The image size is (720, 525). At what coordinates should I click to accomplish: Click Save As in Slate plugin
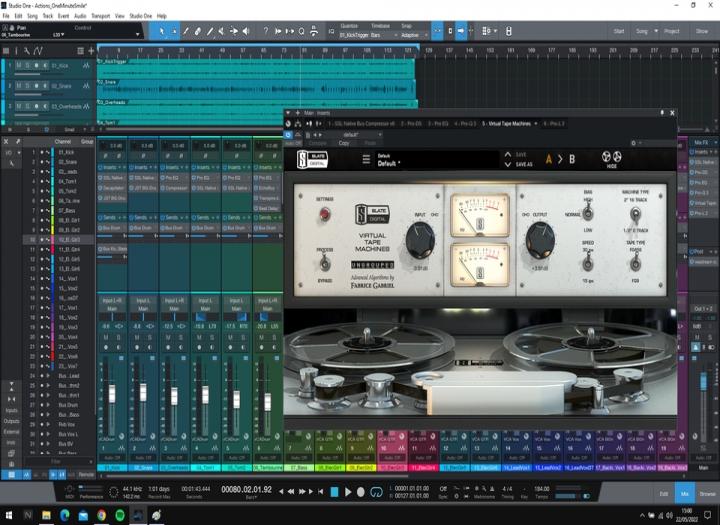[x=524, y=164]
